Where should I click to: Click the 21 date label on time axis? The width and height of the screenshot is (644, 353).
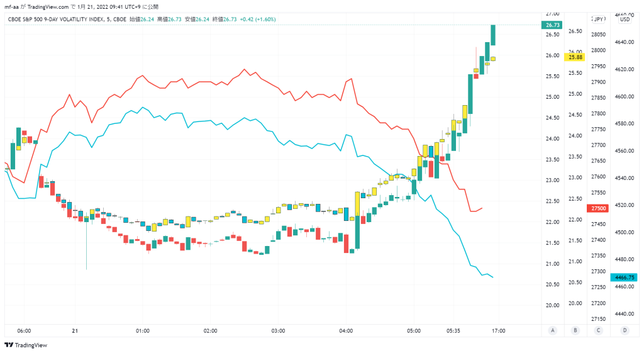click(x=75, y=331)
